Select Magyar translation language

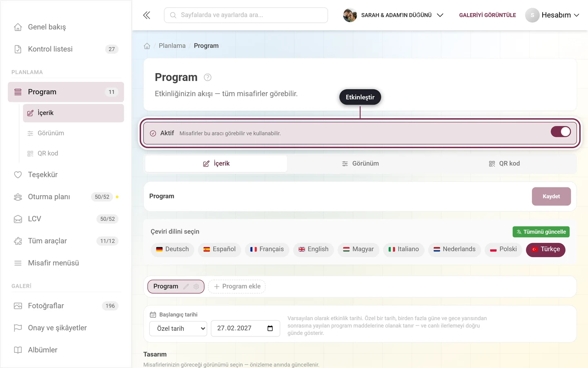click(x=358, y=249)
